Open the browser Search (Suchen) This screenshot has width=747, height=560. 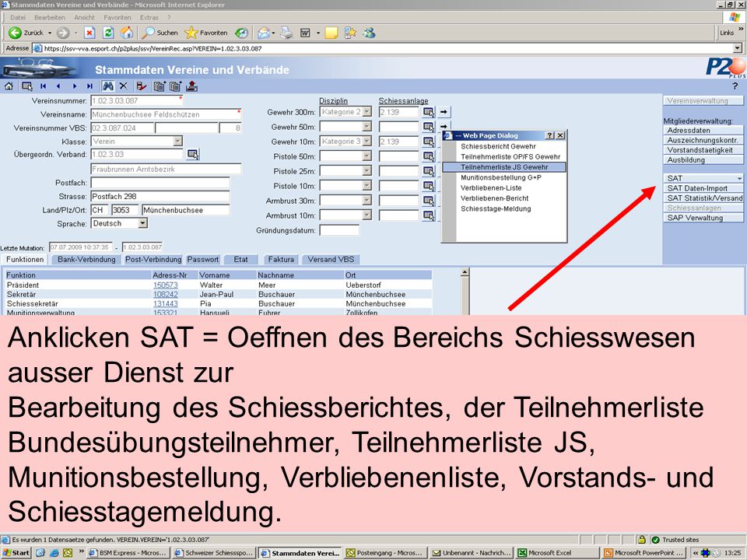[x=160, y=33]
